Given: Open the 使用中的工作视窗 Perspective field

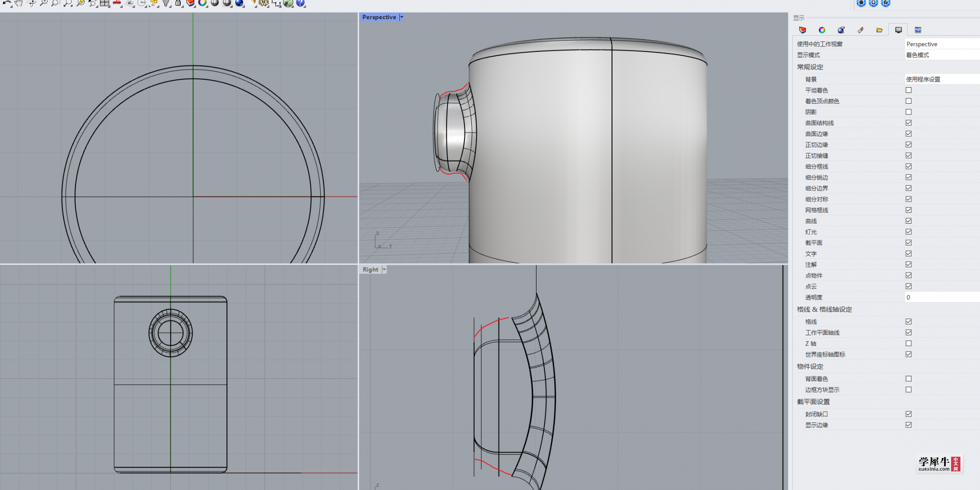Looking at the screenshot, I should pyautogui.click(x=942, y=44).
